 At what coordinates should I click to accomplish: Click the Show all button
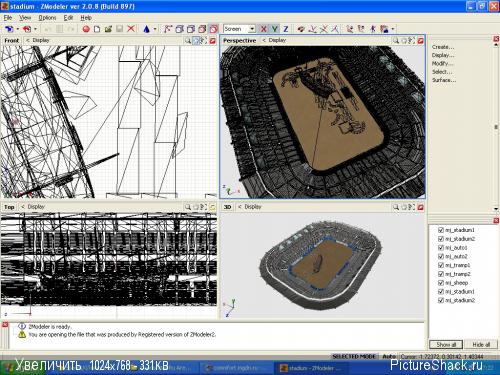pos(446,344)
